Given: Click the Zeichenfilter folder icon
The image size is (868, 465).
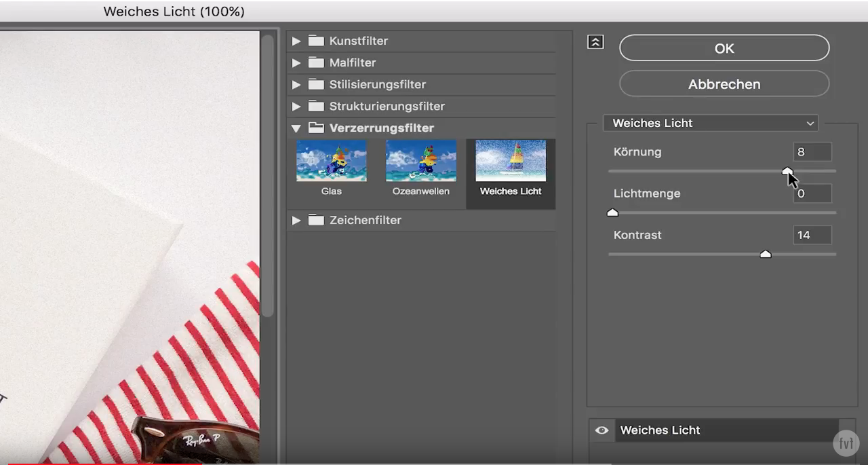Looking at the screenshot, I should (x=316, y=220).
